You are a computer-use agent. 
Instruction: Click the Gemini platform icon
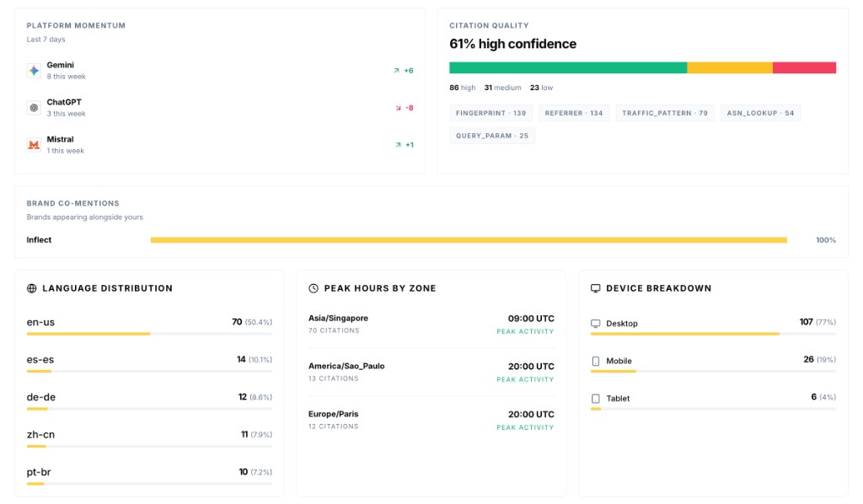click(x=33, y=69)
